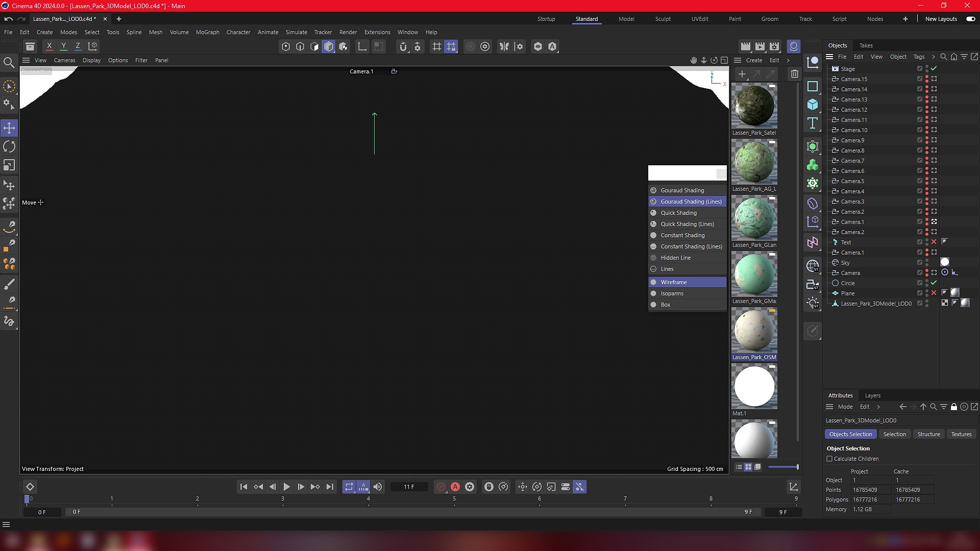Viewport: 980px width, 551px height.
Task: Click the Render View clapperboard icon
Action: click(746, 46)
